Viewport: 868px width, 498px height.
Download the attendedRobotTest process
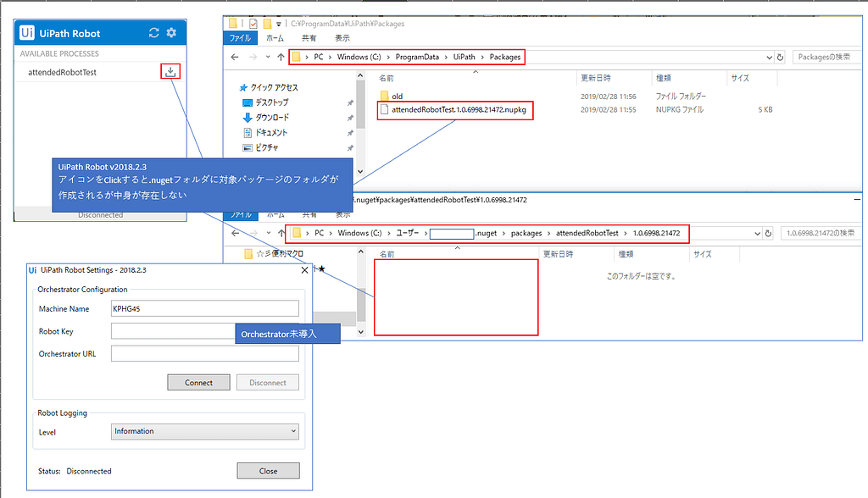click(170, 71)
